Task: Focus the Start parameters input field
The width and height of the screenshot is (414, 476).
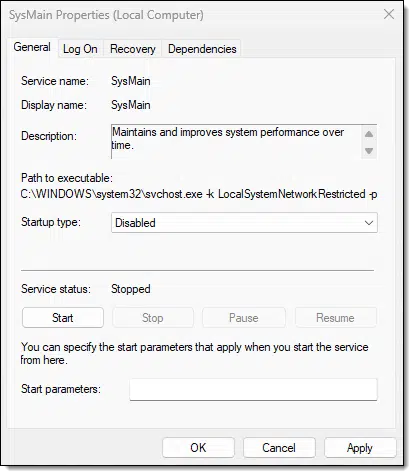Action: pos(253,389)
